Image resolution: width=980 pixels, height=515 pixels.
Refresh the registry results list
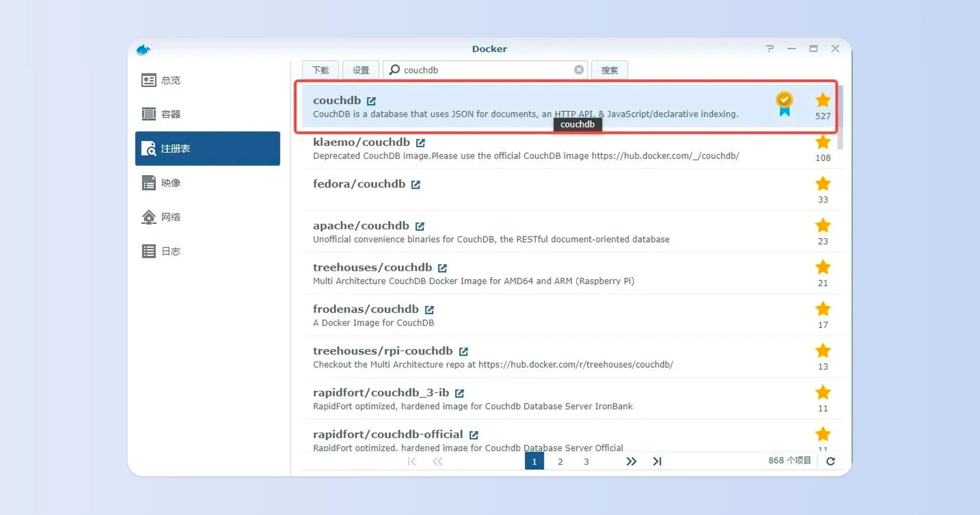830,461
